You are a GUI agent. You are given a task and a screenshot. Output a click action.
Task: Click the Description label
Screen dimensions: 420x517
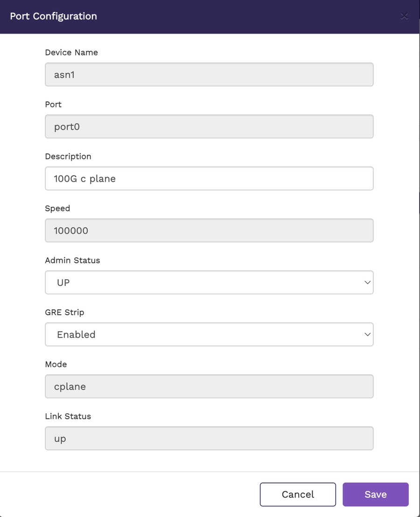click(x=68, y=156)
